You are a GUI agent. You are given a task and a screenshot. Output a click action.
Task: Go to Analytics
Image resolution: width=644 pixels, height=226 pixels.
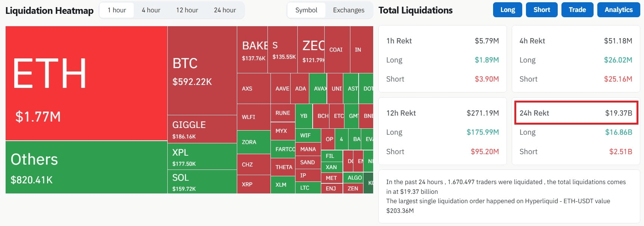click(618, 10)
